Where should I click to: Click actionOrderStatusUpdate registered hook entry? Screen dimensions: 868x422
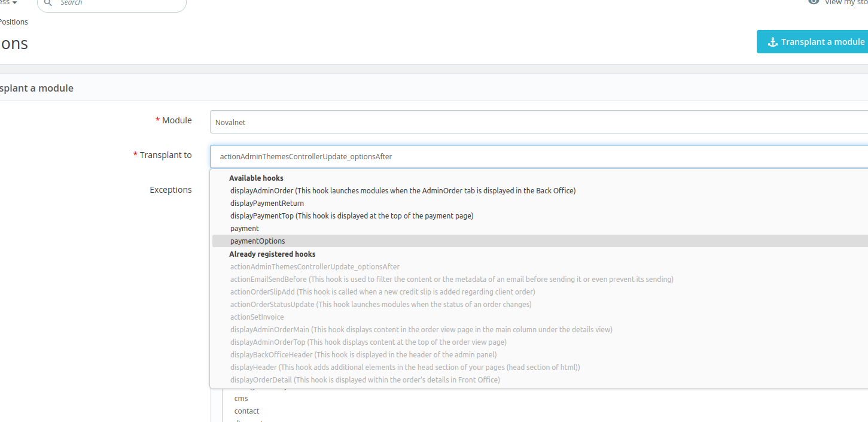(x=540, y=304)
